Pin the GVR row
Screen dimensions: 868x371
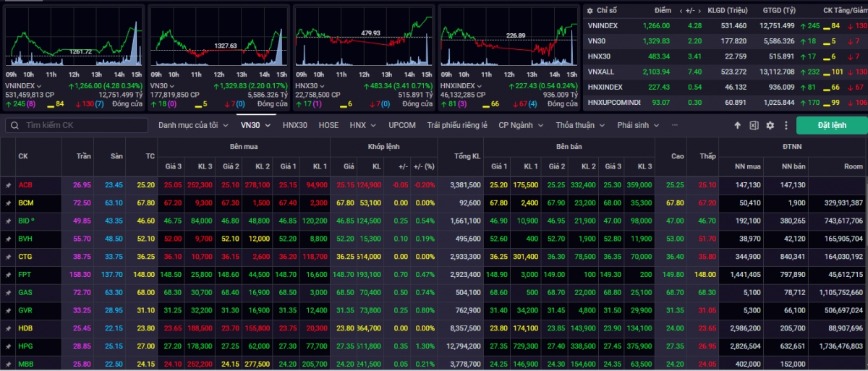point(8,311)
